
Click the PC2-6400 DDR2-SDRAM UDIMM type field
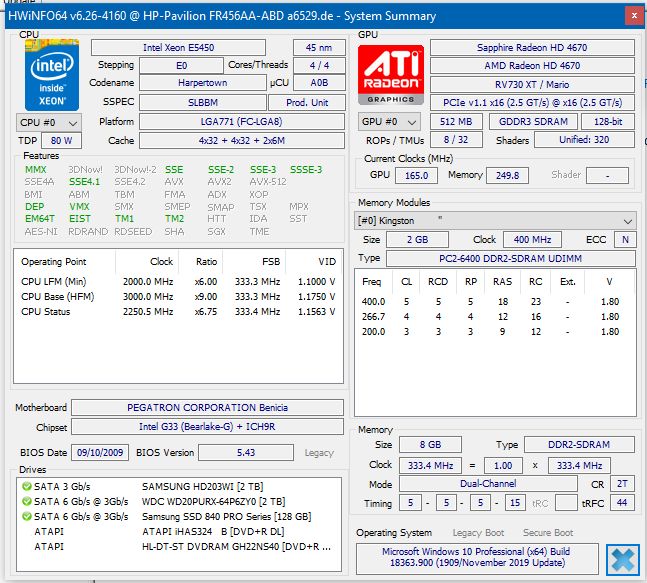510,259
